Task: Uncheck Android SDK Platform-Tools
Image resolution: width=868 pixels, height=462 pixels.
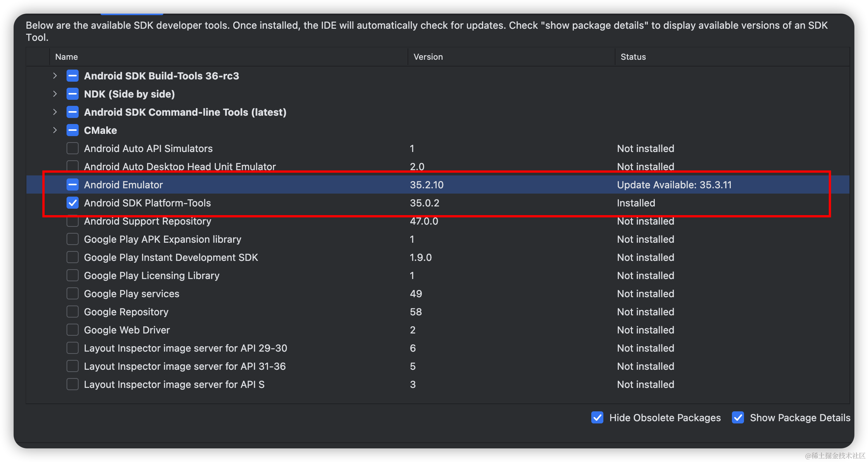Action: 73,203
